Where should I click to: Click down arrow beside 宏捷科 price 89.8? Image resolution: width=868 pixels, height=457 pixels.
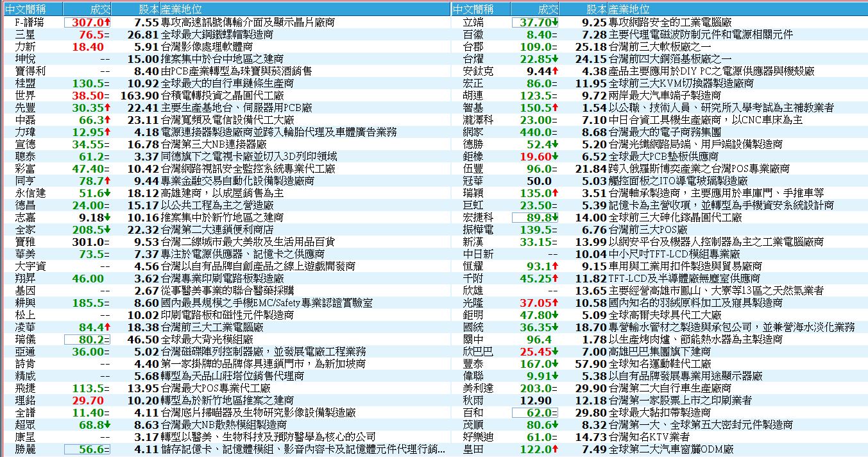tap(555, 218)
